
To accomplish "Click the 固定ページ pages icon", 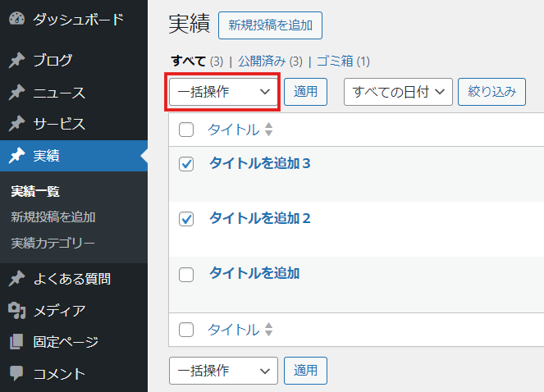I will tap(16, 342).
